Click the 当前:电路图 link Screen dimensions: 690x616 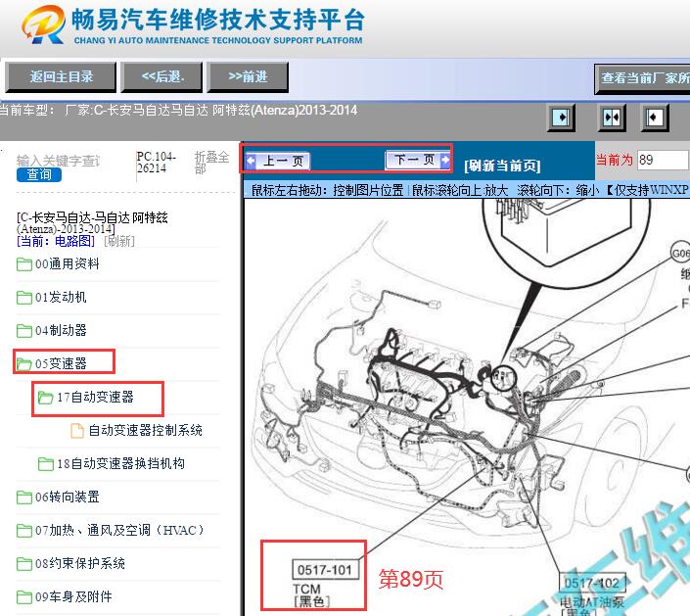[56, 241]
